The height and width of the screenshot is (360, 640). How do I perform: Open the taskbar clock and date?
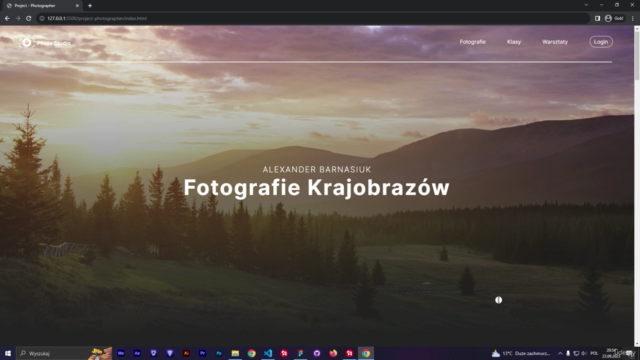pyautogui.click(x=611, y=353)
